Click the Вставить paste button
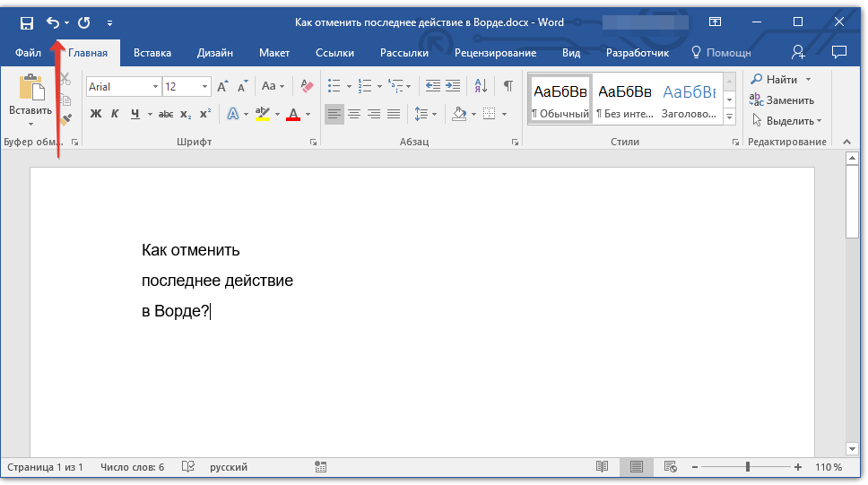868x485 pixels. point(30,97)
